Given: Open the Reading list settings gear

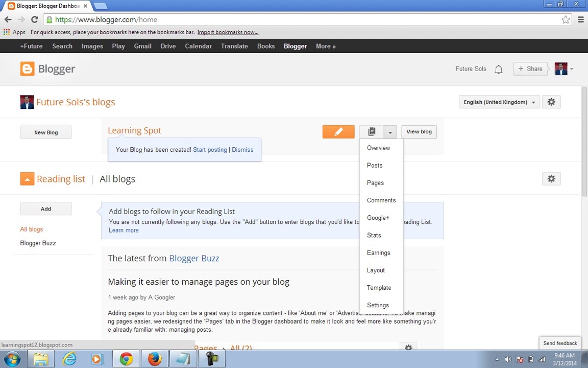Looking at the screenshot, I should [x=551, y=179].
